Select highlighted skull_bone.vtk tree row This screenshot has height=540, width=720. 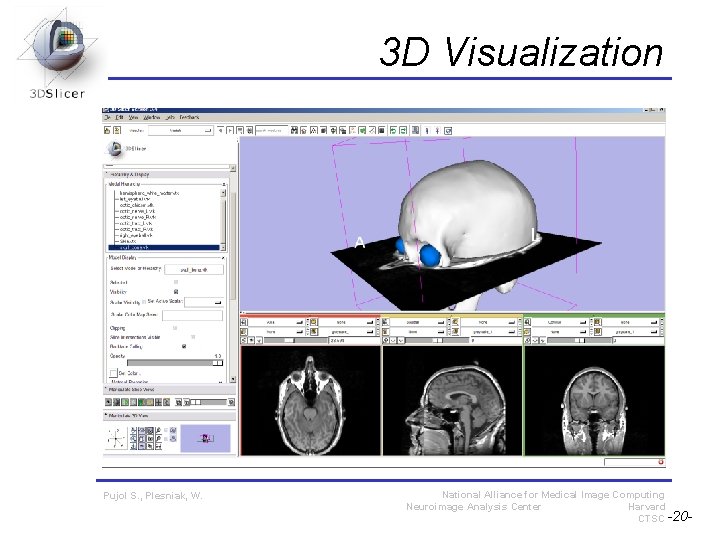click(x=164, y=248)
